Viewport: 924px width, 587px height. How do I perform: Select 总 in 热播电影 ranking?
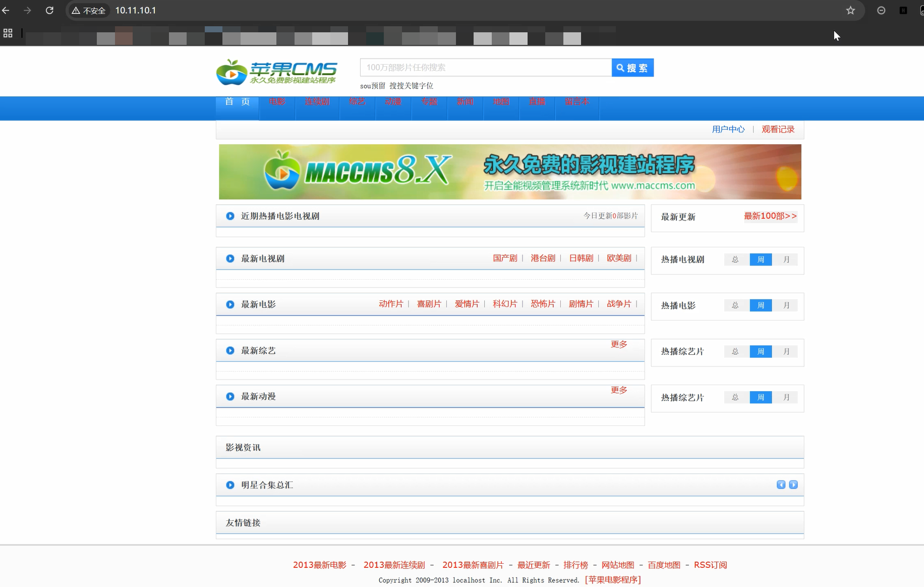(735, 305)
